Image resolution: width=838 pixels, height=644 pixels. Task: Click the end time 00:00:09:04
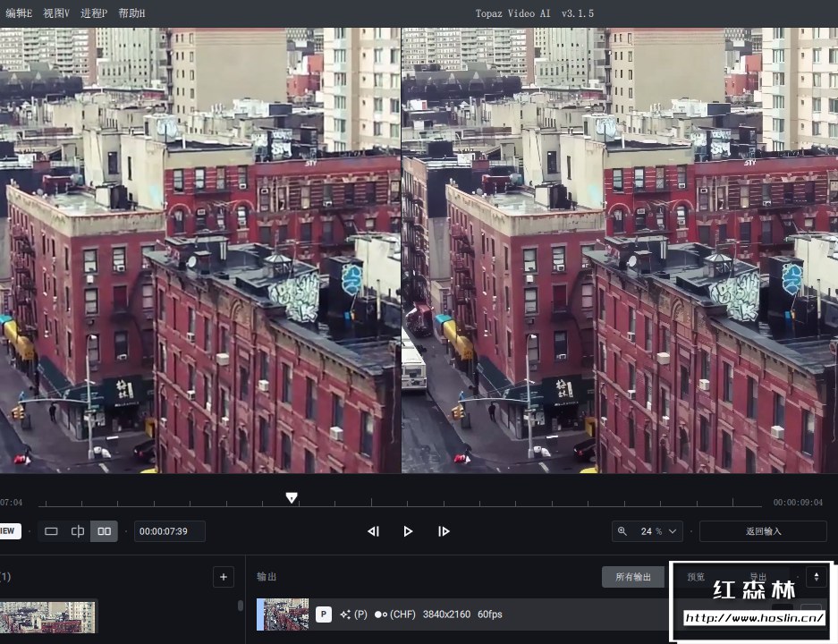[x=798, y=503]
